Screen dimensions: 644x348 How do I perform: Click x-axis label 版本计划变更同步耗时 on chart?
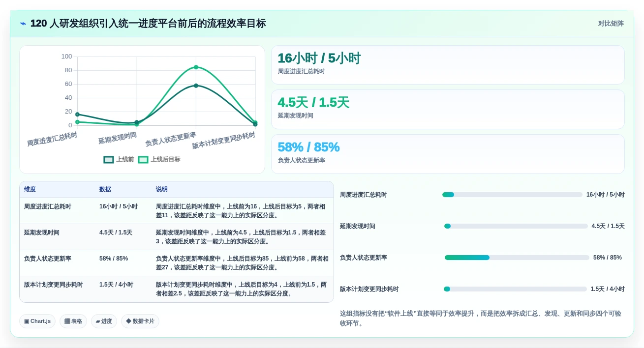point(224,141)
